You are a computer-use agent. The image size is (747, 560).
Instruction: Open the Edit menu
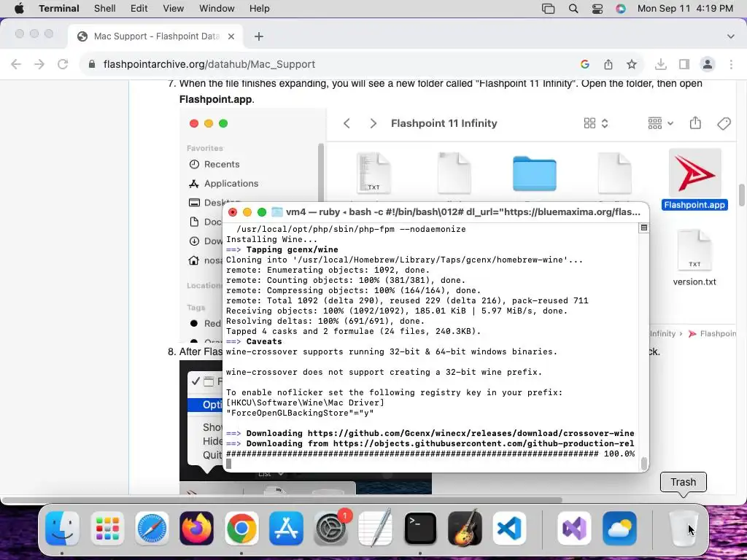(x=139, y=9)
